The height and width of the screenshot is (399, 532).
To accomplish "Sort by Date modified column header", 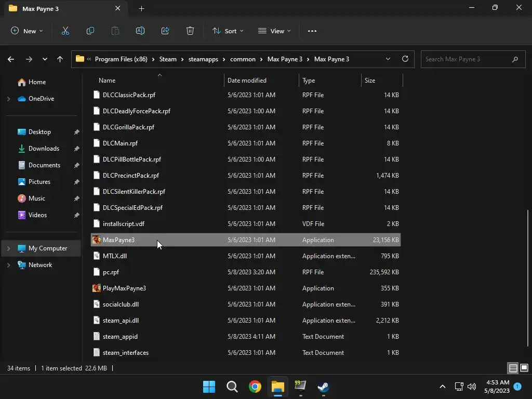I will [x=247, y=81].
